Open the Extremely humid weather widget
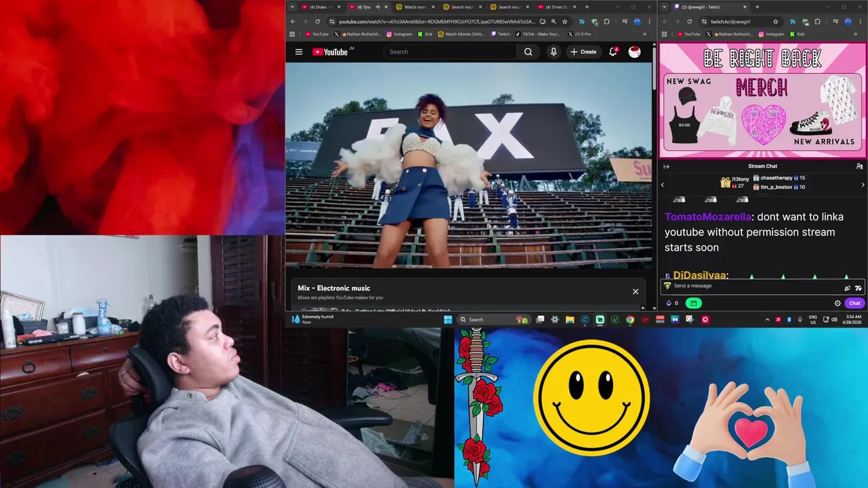 pyautogui.click(x=312, y=319)
